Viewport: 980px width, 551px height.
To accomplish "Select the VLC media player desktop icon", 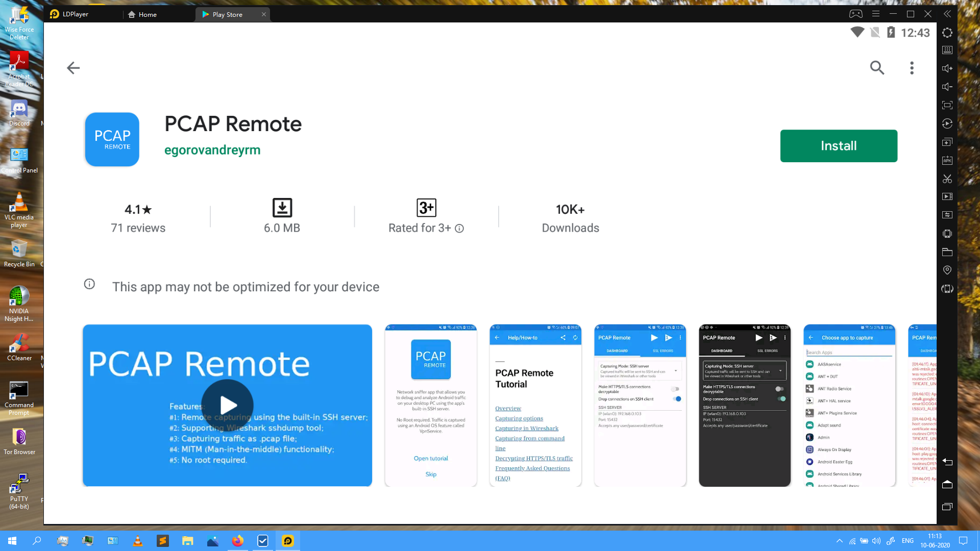I will [19, 210].
